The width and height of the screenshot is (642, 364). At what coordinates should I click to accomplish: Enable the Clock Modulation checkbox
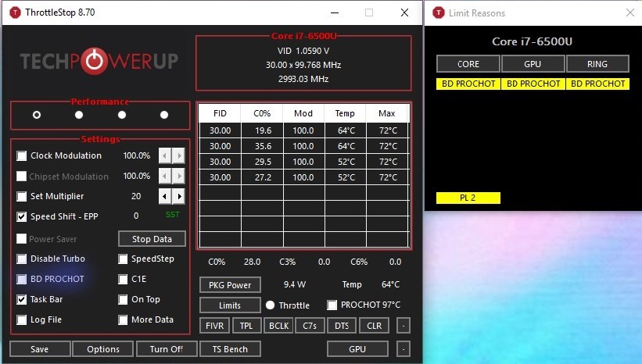pyautogui.click(x=21, y=155)
